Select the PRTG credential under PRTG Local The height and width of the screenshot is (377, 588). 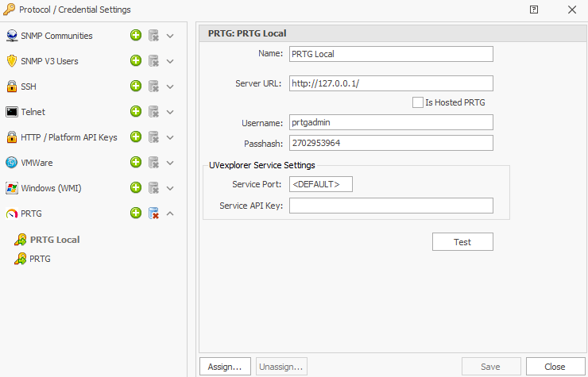(x=33, y=259)
